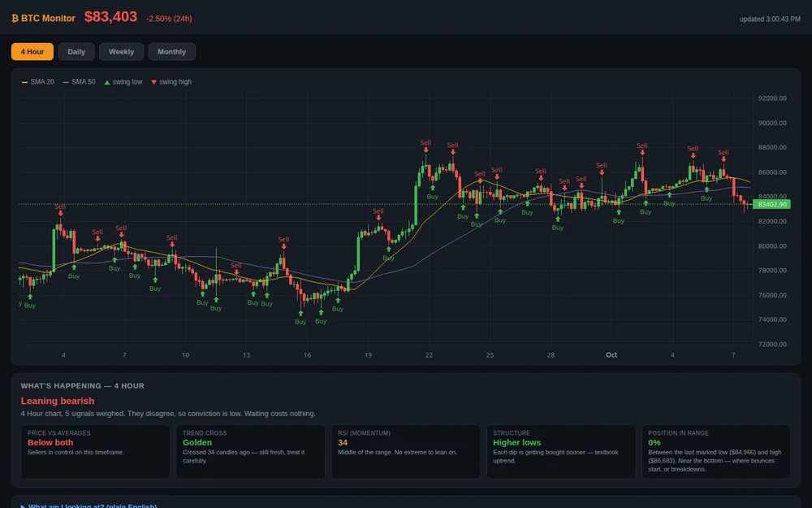The image size is (812, 508).
Task: Click the "Crossed 34 candles ago" description
Action: click(x=244, y=457)
